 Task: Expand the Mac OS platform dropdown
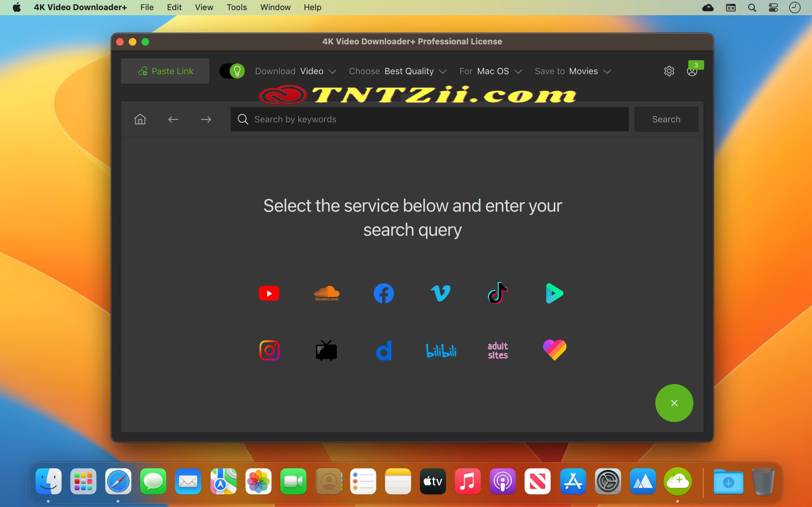pyautogui.click(x=501, y=71)
